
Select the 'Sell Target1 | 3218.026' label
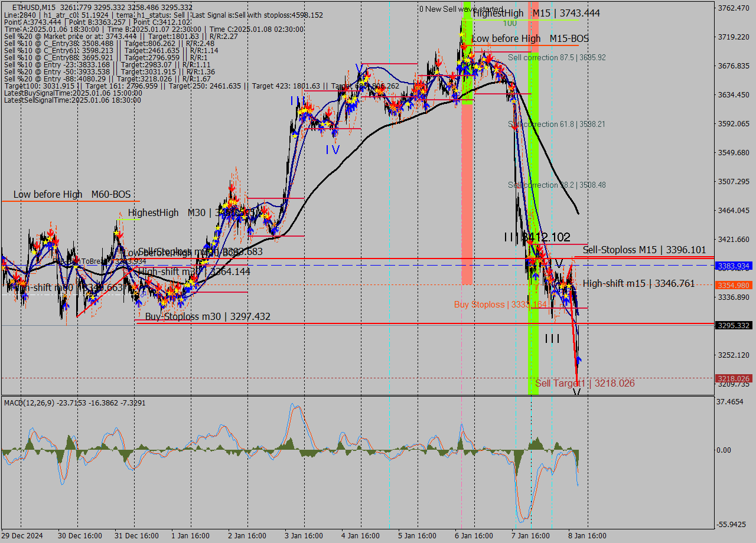click(x=585, y=384)
